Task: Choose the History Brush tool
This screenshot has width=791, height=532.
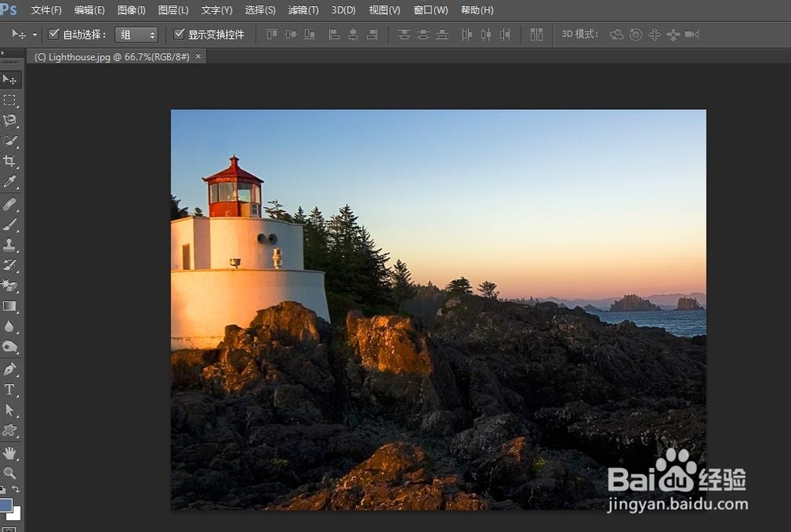Action: [9, 265]
